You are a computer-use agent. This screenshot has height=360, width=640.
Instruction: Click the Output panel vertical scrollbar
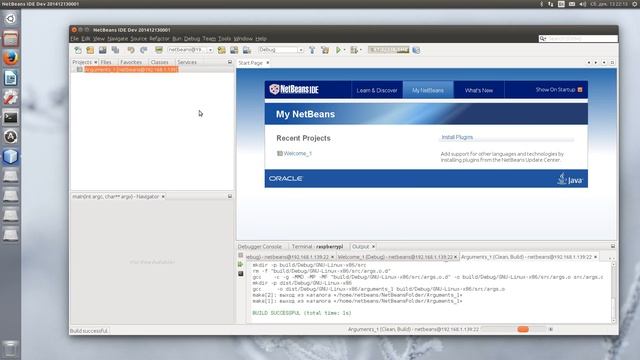point(613,293)
